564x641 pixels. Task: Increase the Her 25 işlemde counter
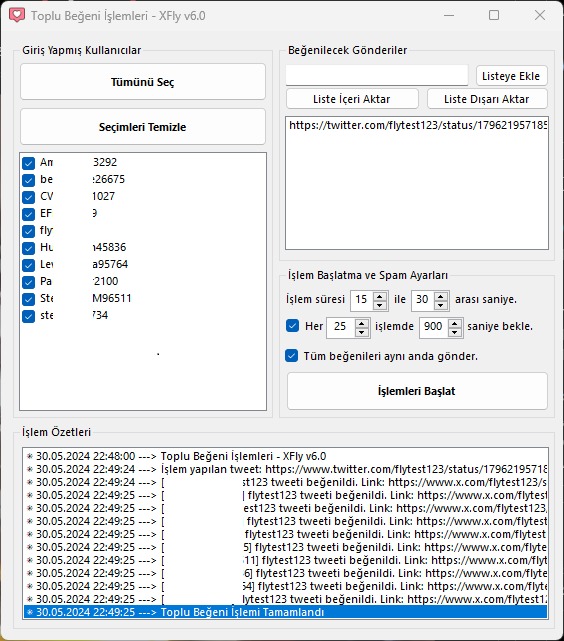click(362, 323)
